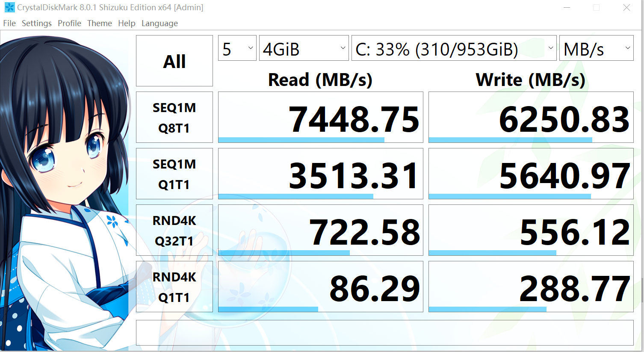This screenshot has height=352, width=644.
Task: Open the File menu
Action: coord(9,23)
